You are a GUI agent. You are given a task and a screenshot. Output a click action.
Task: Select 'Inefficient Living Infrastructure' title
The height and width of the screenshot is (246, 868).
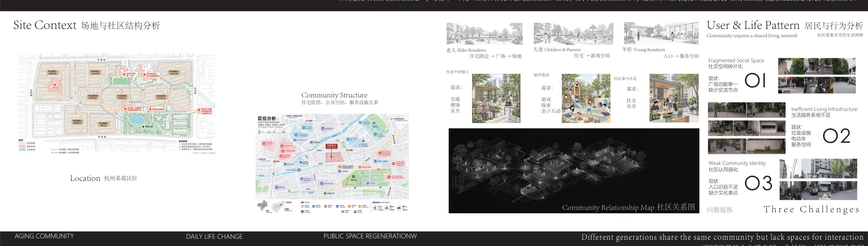coord(824,109)
